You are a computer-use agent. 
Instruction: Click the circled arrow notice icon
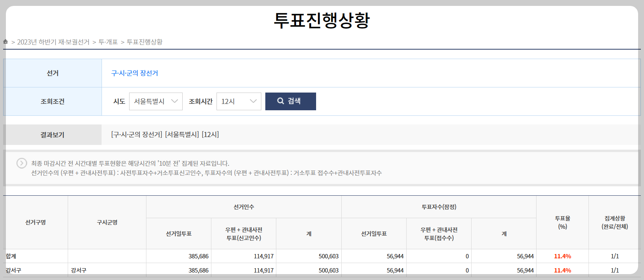[x=22, y=163]
